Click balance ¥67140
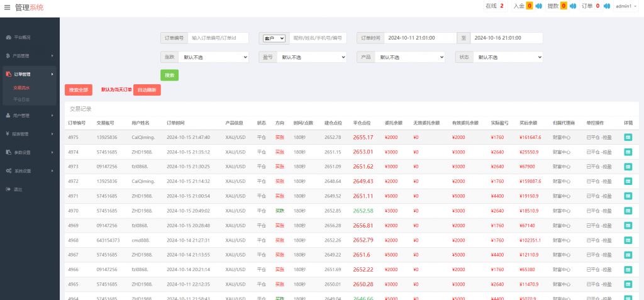 pyautogui.click(x=527, y=226)
